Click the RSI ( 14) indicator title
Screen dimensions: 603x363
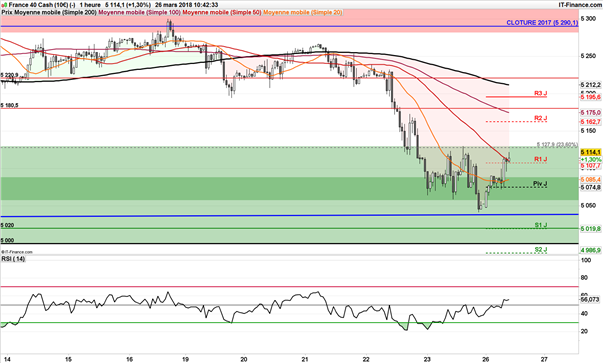[13, 259]
